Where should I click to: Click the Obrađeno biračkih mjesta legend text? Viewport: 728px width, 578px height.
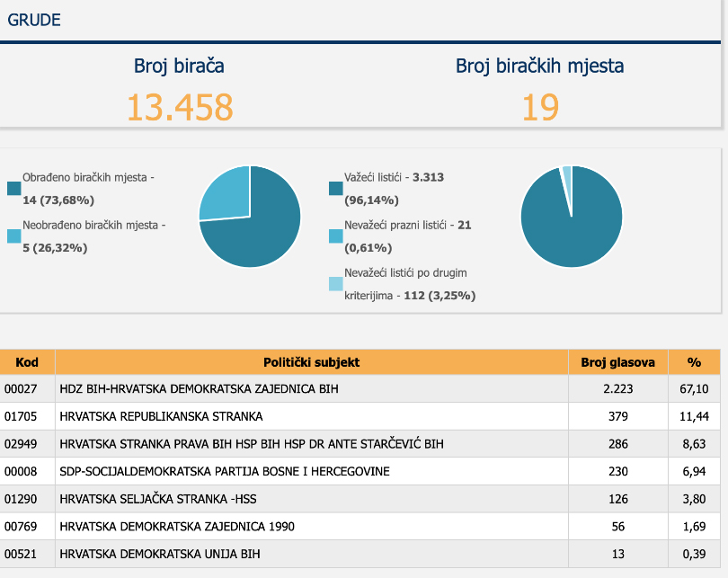[x=88, y=189]
